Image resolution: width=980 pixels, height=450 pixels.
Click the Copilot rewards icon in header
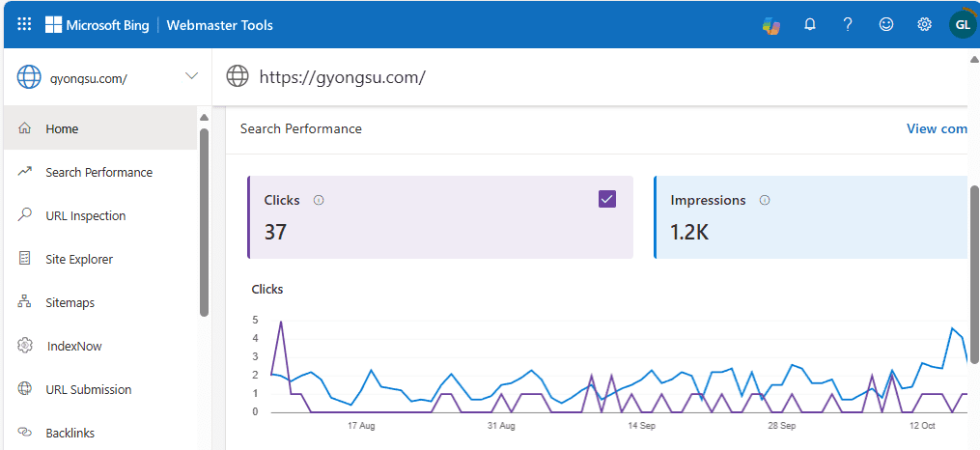770,25
